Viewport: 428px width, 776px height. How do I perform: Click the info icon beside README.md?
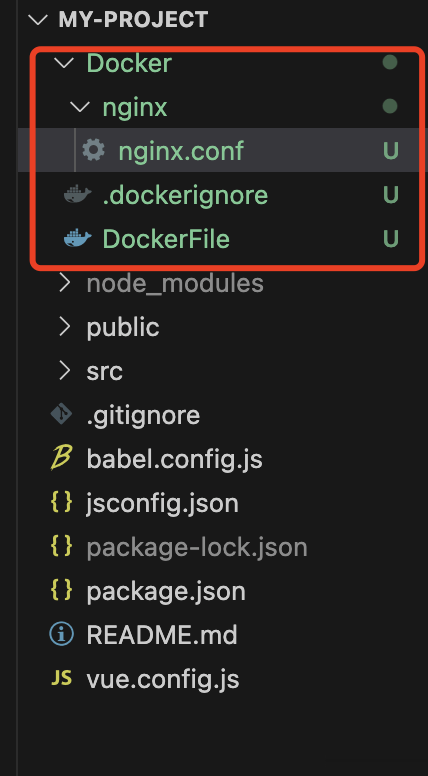pos(61,634)
